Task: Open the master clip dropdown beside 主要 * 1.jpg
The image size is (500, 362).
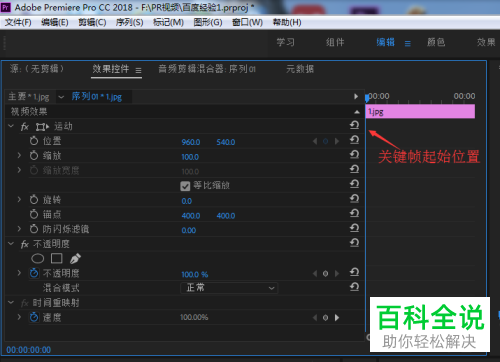Action: point(61,97)
